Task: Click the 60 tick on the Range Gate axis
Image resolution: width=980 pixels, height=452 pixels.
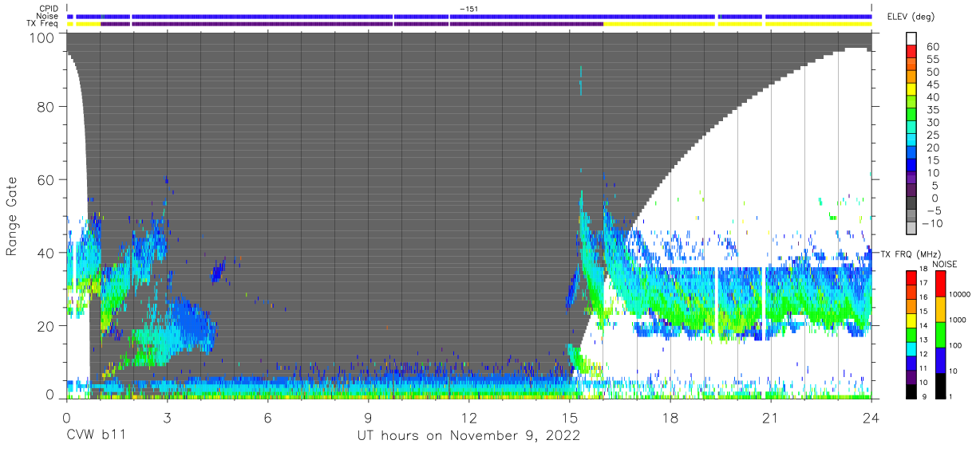Action: [47, 180]
